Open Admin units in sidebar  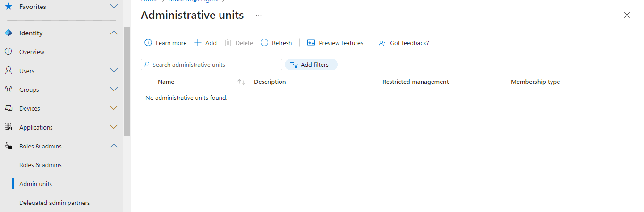(x=36, y=184)
